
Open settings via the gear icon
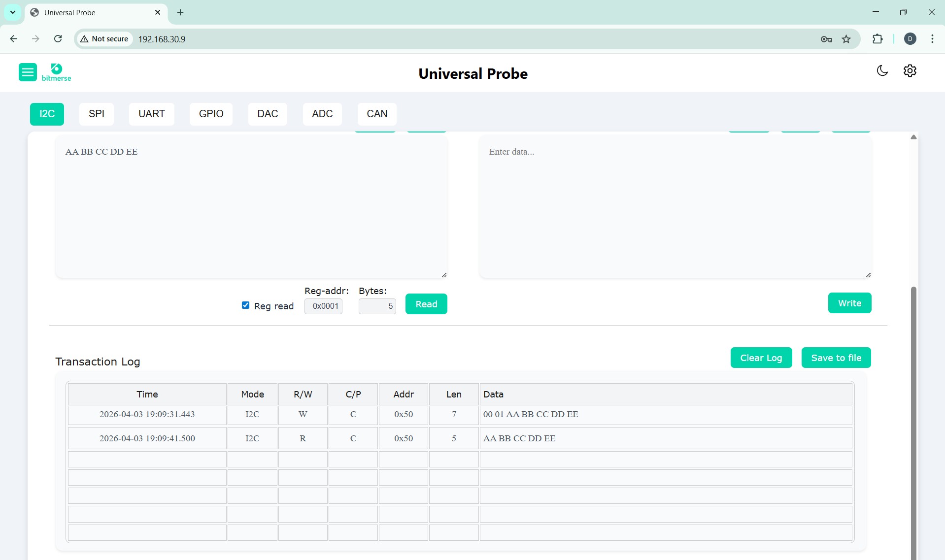910,71
